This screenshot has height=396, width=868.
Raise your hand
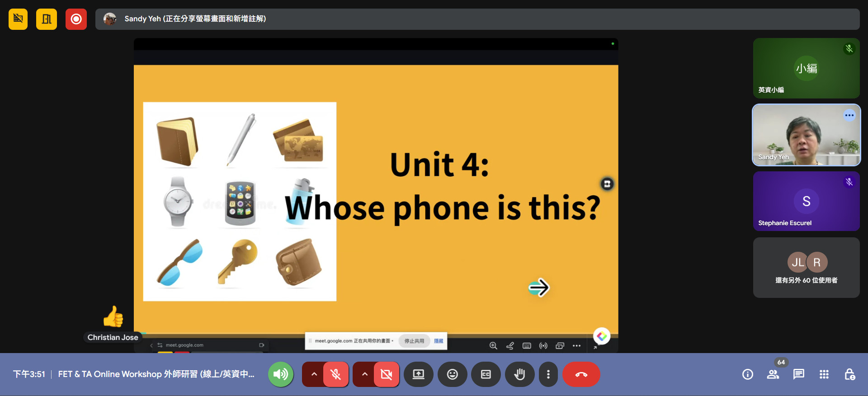(519, 374)
